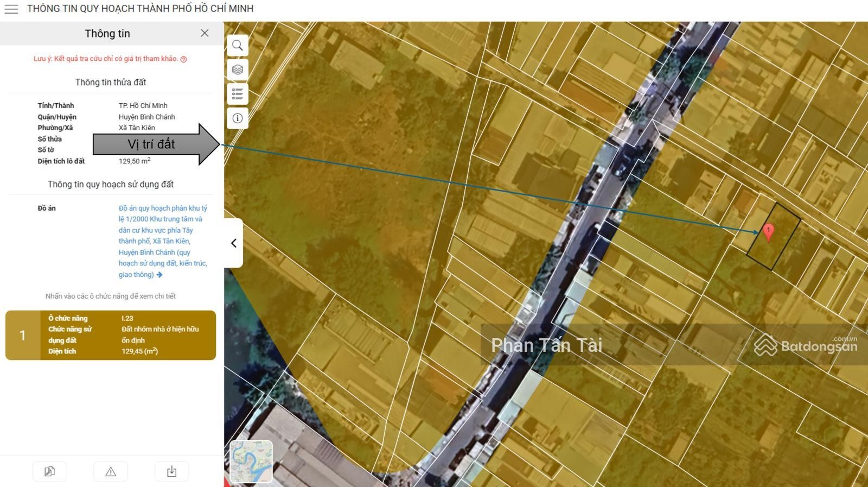This screenshot has height=487, width=868.
Task: Click the document copy icon button
Action: 50,471
